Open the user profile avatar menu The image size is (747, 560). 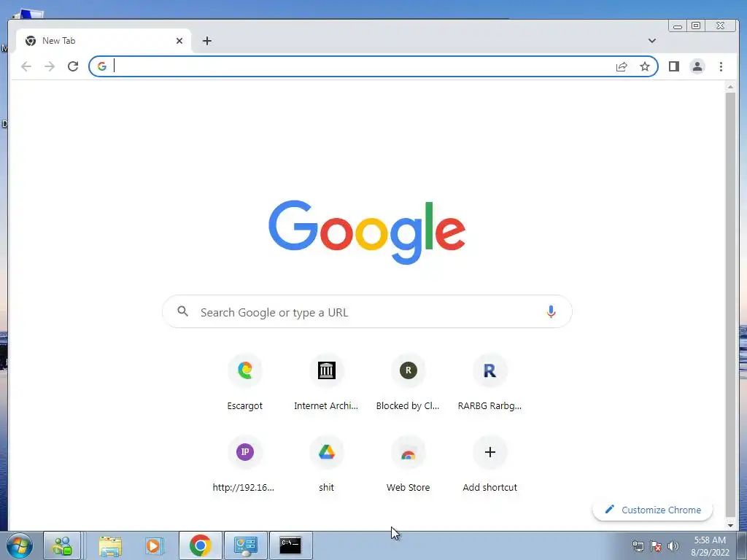[x=697, y=66]
